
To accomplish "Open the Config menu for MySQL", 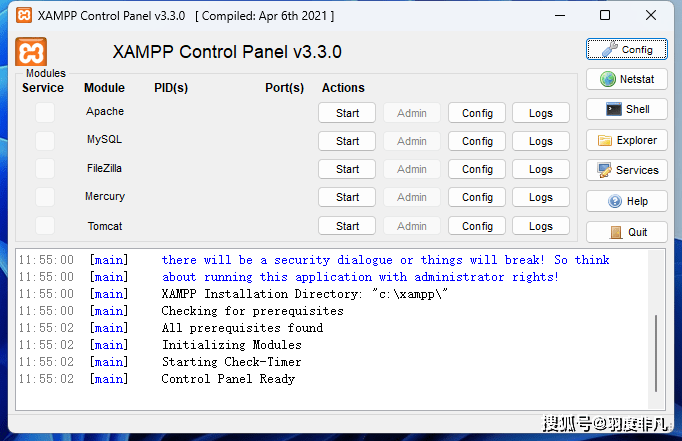I will click(x=477, y=141).
